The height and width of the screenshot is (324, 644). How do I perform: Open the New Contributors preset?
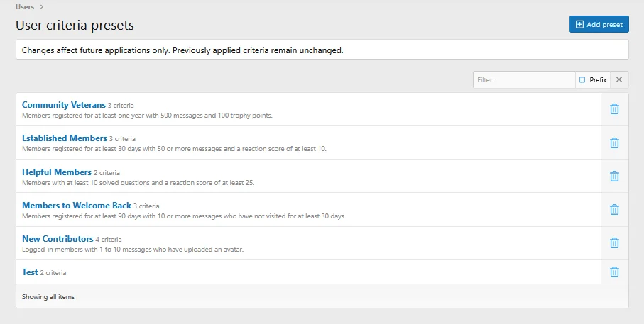(58, 239)
